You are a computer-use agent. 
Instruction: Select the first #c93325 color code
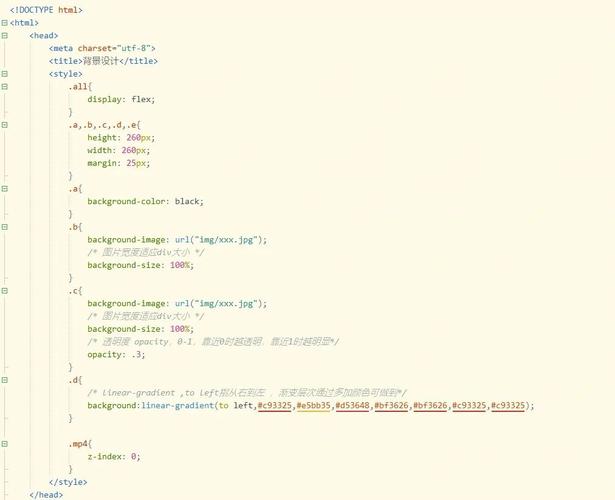tap(275, 405)
